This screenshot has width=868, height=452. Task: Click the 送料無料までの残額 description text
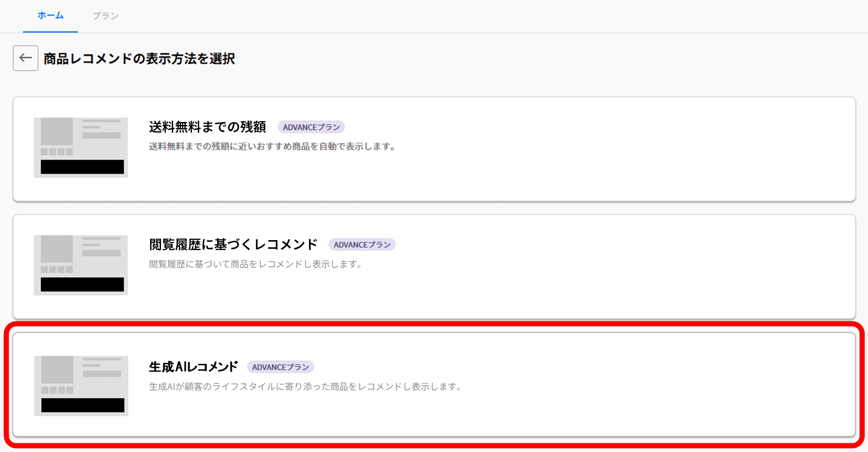pyautogui.click(x=272, y=147)
